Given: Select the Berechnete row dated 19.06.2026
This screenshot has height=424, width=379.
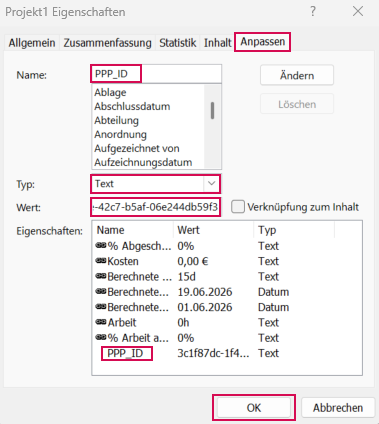Looking at the screenshot, I should pos(227,292).
